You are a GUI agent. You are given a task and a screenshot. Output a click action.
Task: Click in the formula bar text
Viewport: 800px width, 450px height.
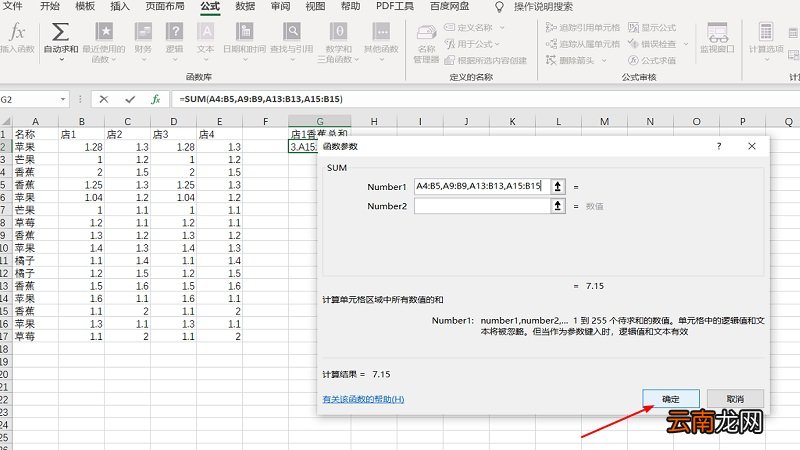click(x=261, y=99)
